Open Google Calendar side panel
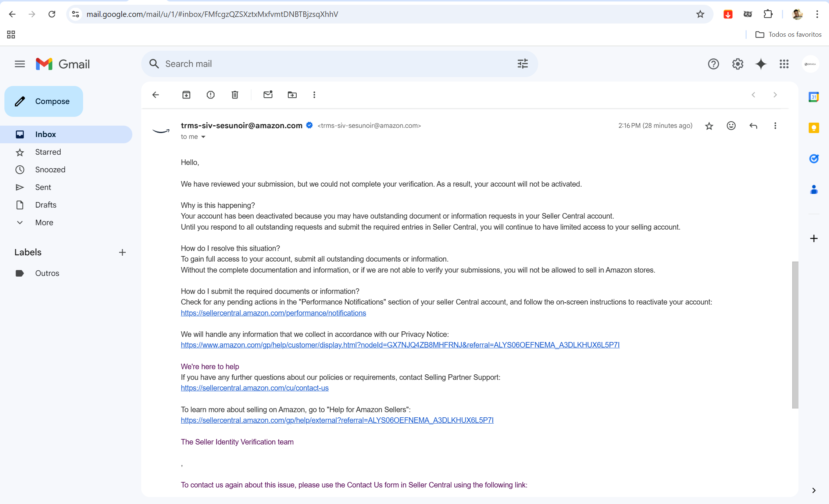This screenshot has height=504, width=829. 814,97
